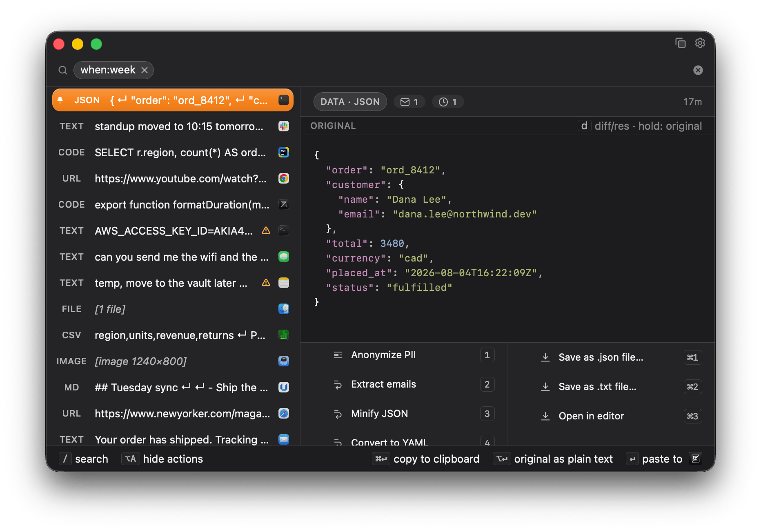
Task: Select the export function formatDuration clip
Action: (173, 204)
